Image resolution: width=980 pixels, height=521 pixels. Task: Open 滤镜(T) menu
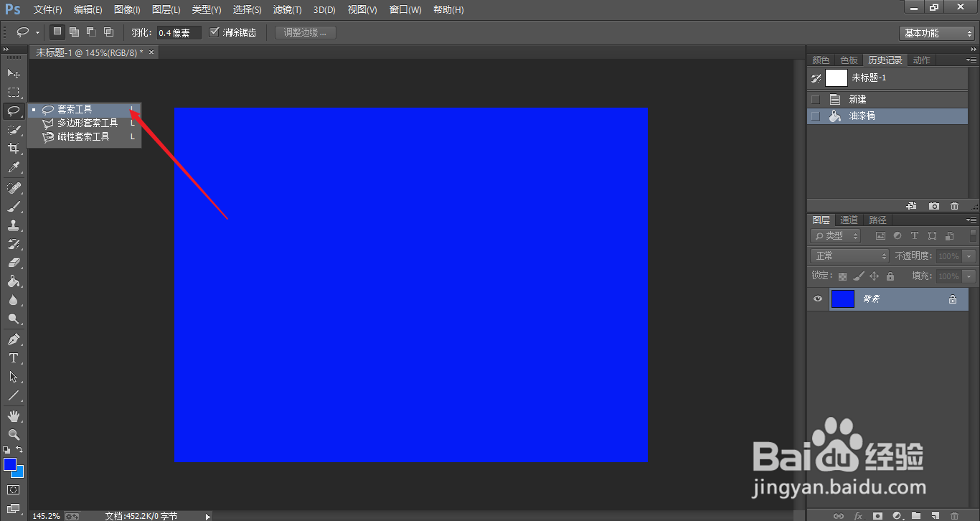(287, 10)
